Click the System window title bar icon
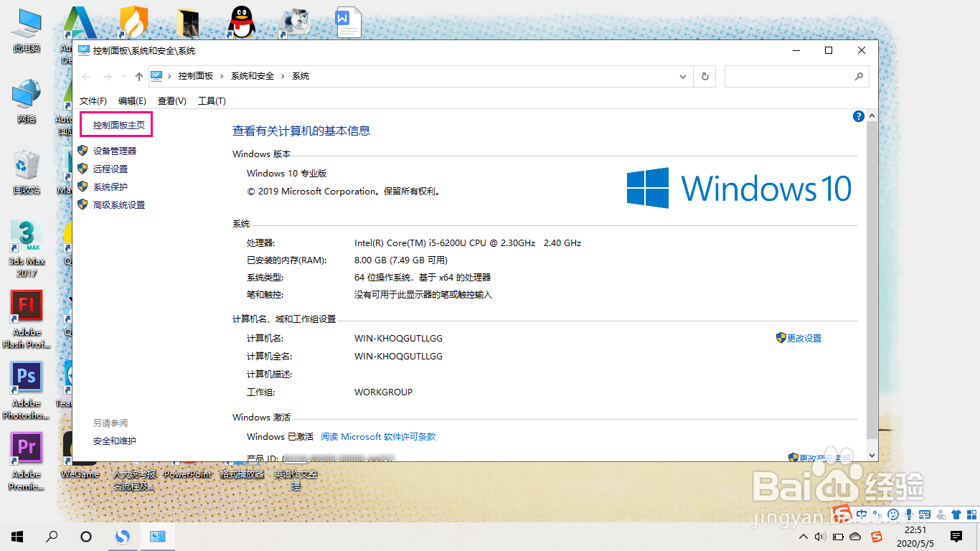980x551 pixels. click(84, 50)
